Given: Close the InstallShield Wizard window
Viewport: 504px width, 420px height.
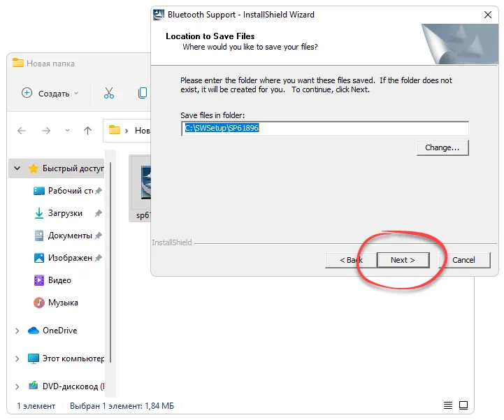Looking at the screenshot, I should 488,15.
